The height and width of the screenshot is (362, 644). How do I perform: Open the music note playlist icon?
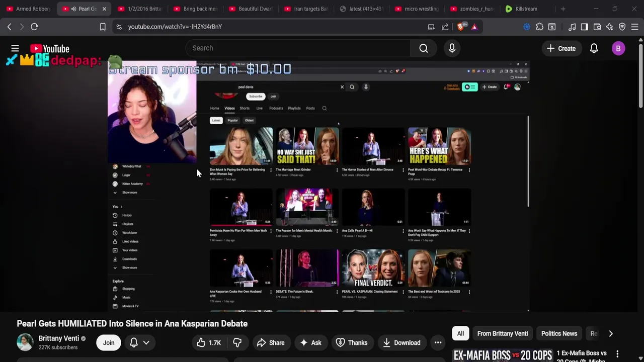572,27
